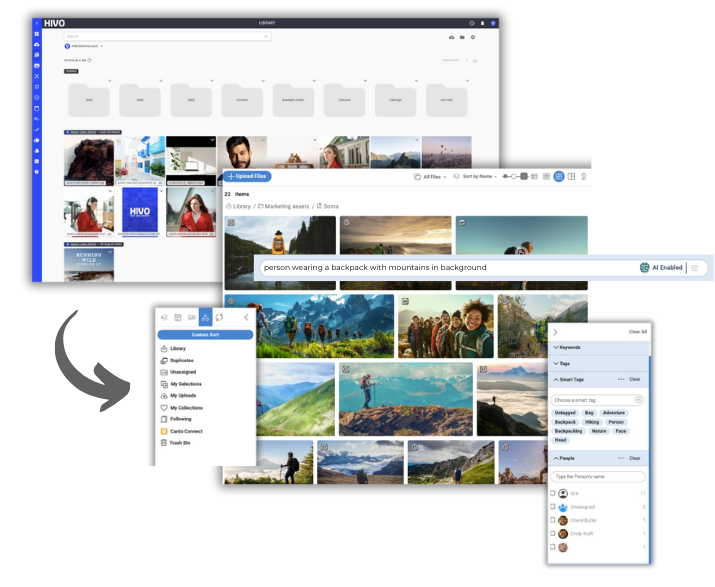The width and height of the screenshot is (715, 587).
Task: Tick the Unassigned people checkbox
Action: 553,507
